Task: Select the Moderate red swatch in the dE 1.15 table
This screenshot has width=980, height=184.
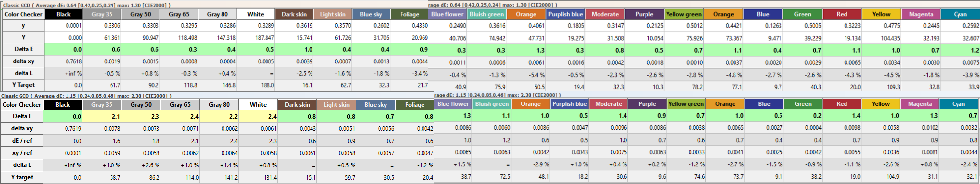Action: pos(608,103)
